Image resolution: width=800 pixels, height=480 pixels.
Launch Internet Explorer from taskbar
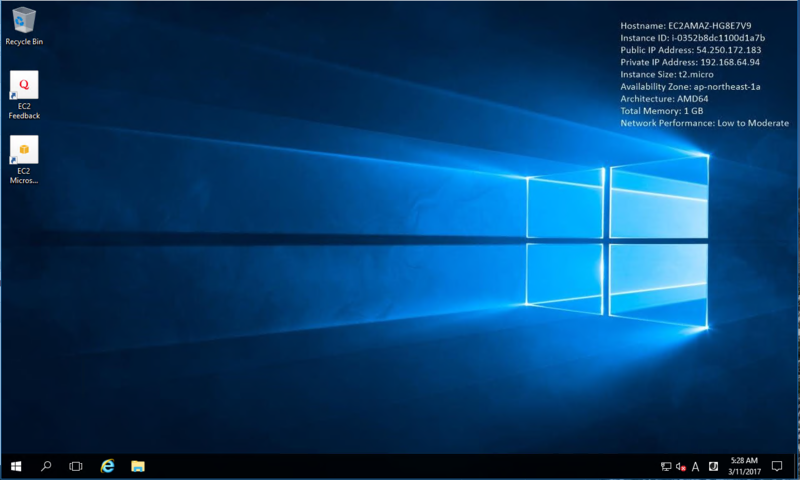click(x=107, y=466)
